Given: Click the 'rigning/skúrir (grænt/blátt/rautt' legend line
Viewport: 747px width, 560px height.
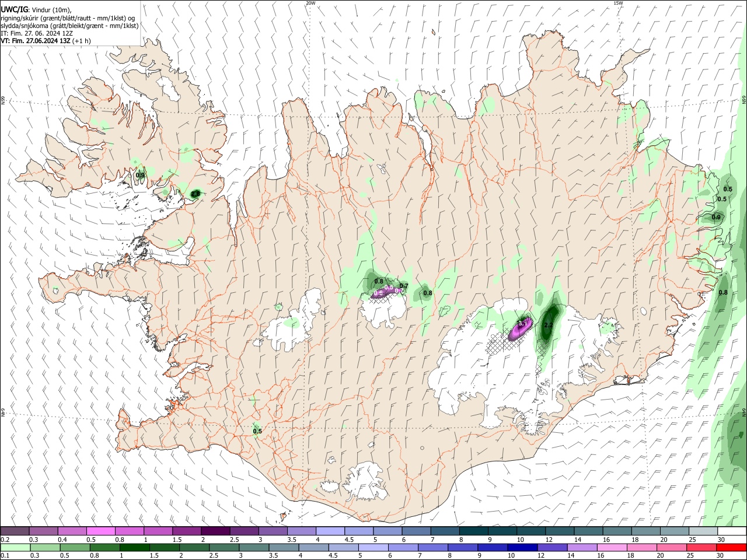Looking at the screenshot, I should [68, 18].
